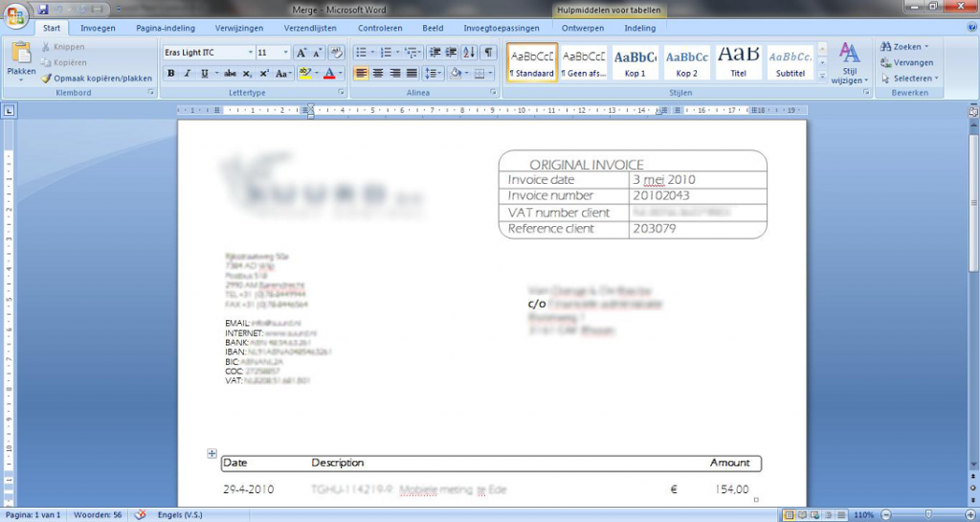Align text right
The image size is (980, 522).
tap(394, 73)
